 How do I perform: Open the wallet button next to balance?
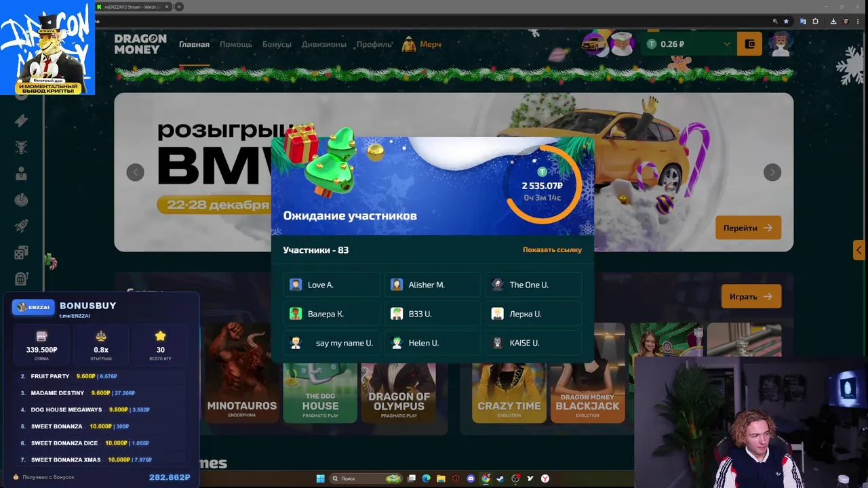click(749, 44)
